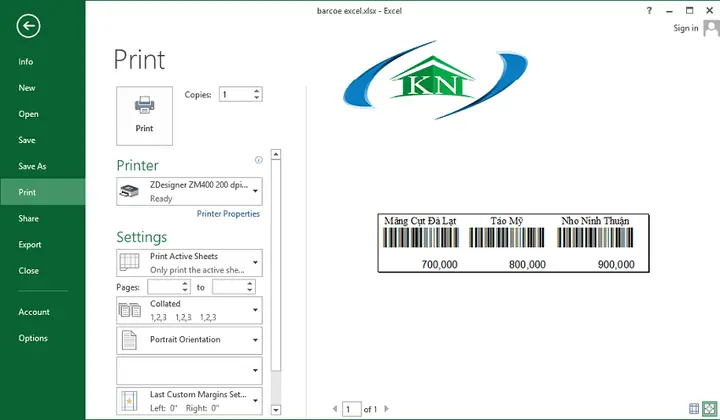Open the ZDesigner ZM400 printer dropdown
Image resolution: width=720 pixels, height=420 pixels.
pos(189,191)
